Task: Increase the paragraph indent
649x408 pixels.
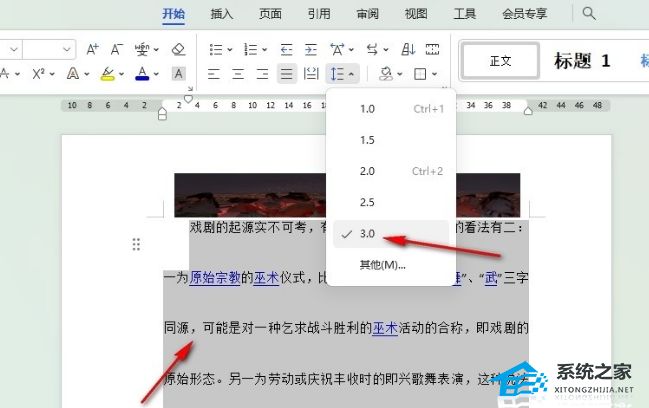Action: point(311,50)
